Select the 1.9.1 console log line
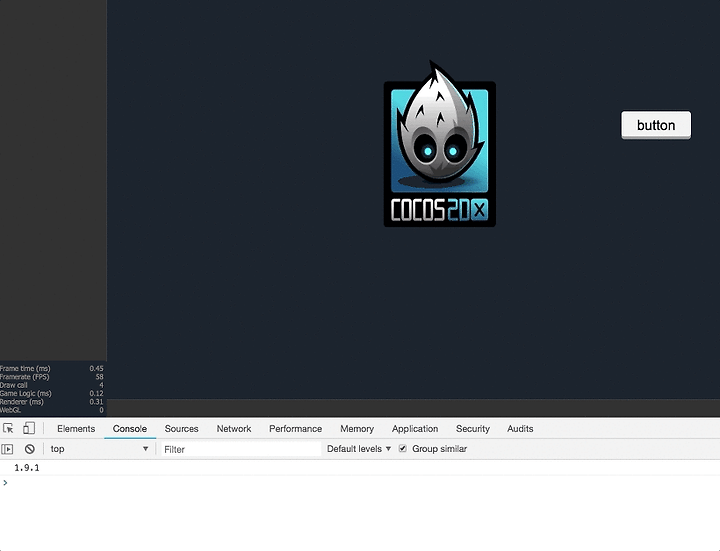Viewport: 720px width, 551px height. point(360,467)
